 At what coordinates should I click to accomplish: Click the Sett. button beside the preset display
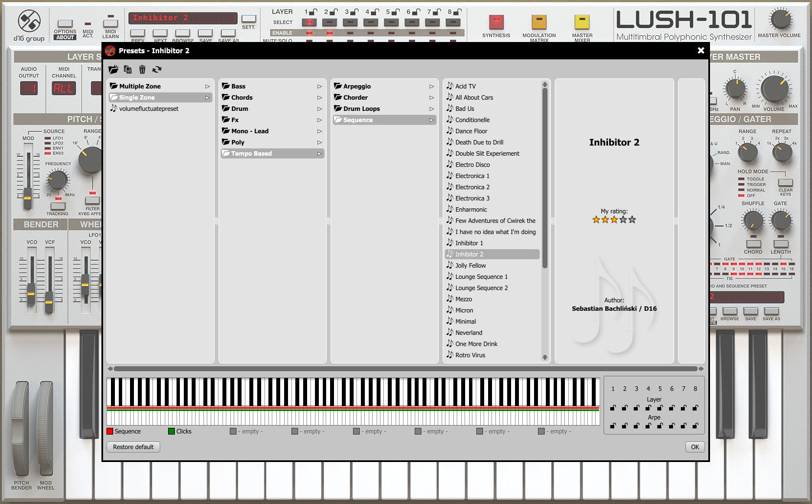tap(249, 20)
